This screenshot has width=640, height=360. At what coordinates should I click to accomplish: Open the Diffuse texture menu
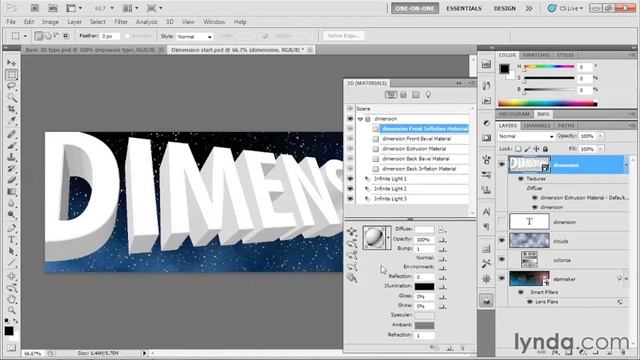pos(442,230)
